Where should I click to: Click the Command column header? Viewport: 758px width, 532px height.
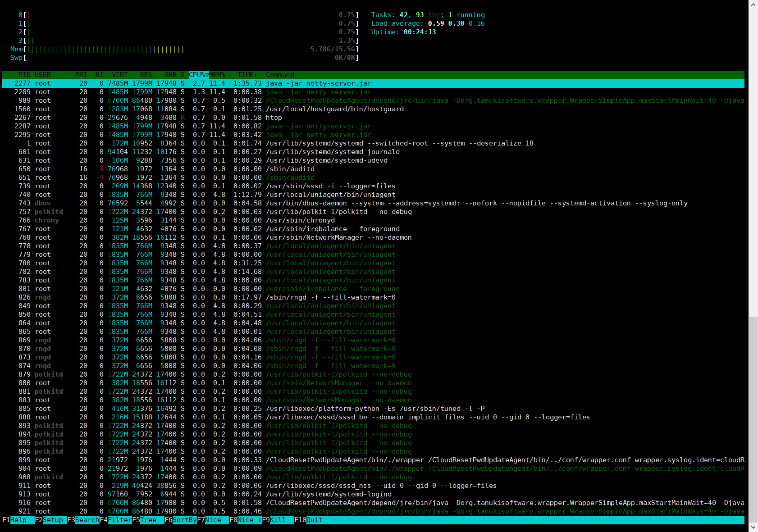point(280,75)
